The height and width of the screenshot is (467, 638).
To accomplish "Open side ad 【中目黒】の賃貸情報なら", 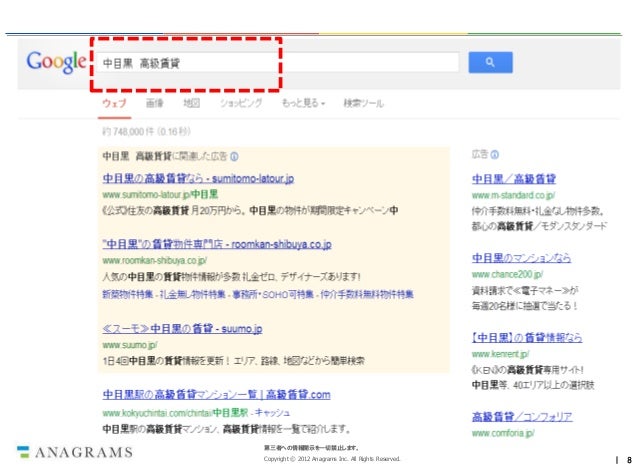I will pyautogui.click(x=527, y=337).
